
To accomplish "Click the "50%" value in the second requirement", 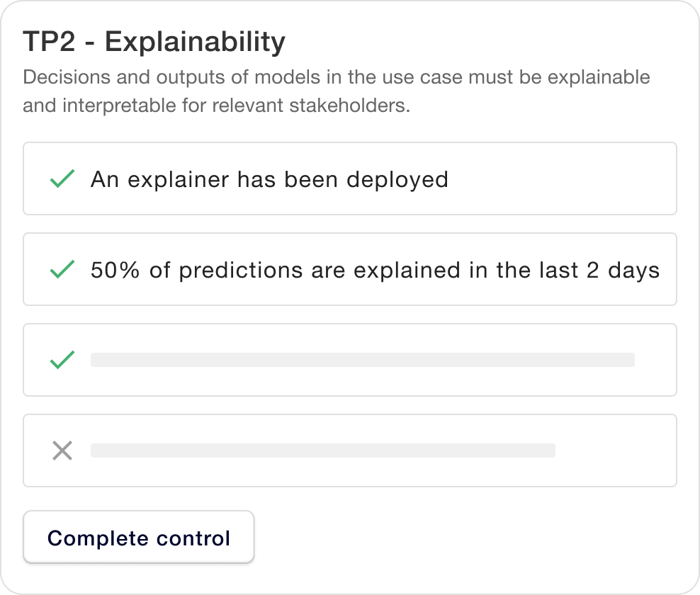I will coord(115,270).
